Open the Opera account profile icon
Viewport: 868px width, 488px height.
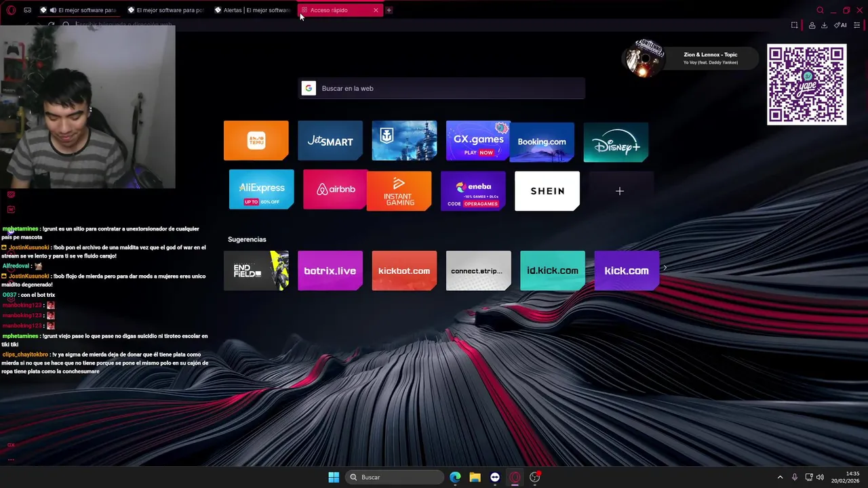click(812, 25)
